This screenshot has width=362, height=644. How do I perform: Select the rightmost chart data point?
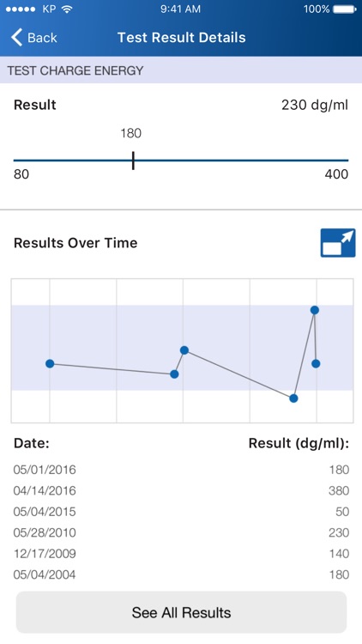(x=316, y=363)
